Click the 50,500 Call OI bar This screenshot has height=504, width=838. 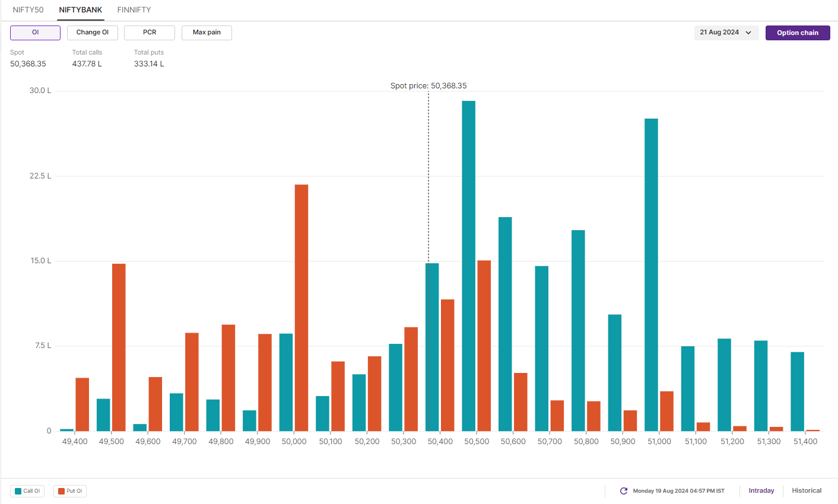(x=469, y=266)
